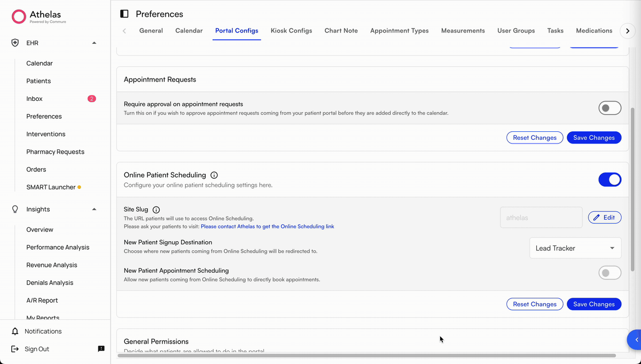Screen dimensions: 641x364
Task: Open the contact Athelas Online Scheduling link
Action: (268, 227)
